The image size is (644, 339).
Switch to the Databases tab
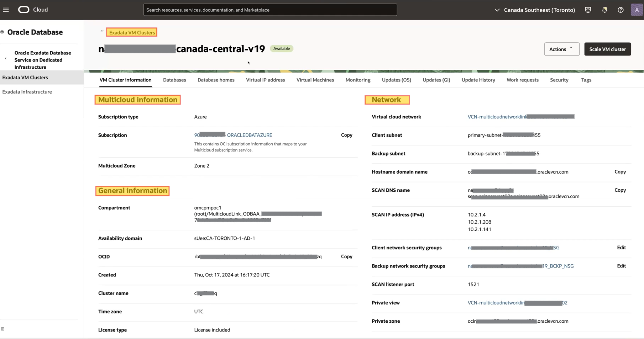[x=174, y=80]
